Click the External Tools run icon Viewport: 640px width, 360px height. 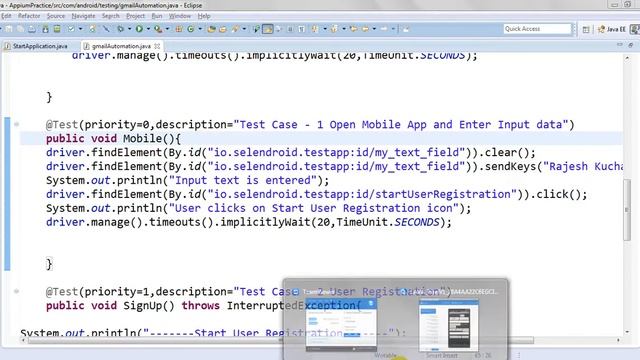158,29
